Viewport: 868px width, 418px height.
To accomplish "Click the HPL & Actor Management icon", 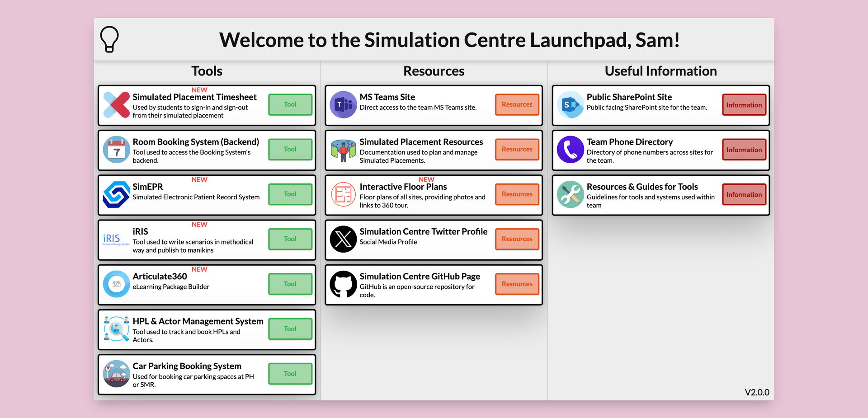I will (117, 329).
